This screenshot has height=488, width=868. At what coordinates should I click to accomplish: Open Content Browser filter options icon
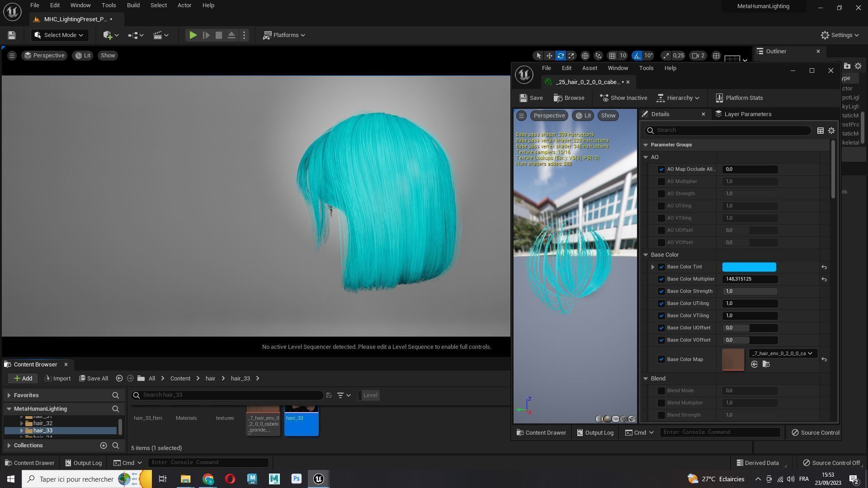[x=344, y=395]
